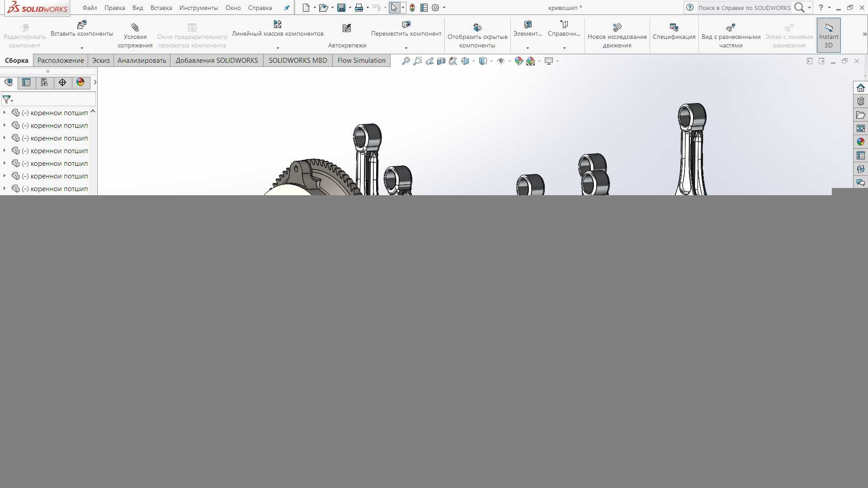
Task: Click the Print icon
Action: pyautogui.click(x=359, y=8)
